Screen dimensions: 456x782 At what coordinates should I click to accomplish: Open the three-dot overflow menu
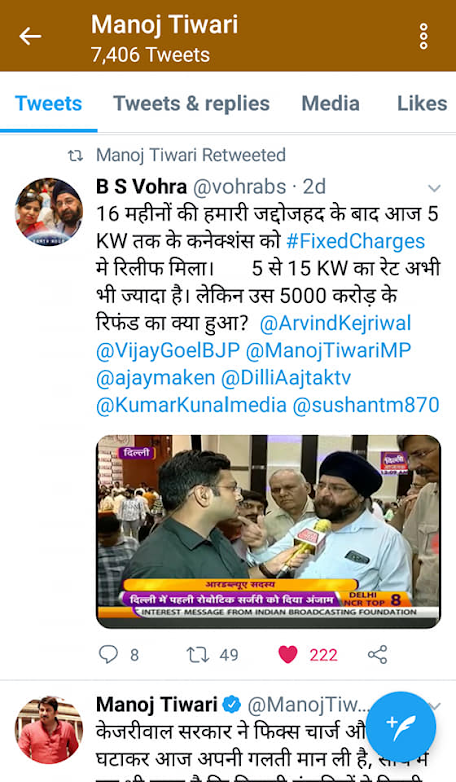424,36
